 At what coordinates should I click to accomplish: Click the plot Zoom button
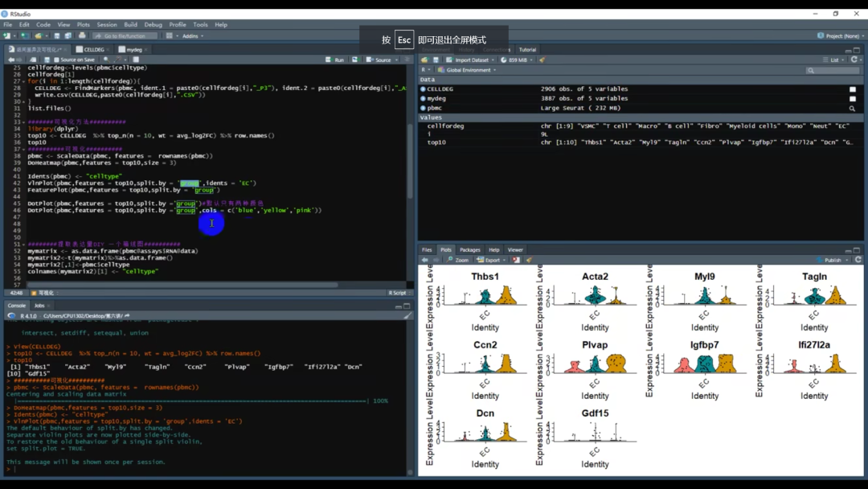[458, 260]
